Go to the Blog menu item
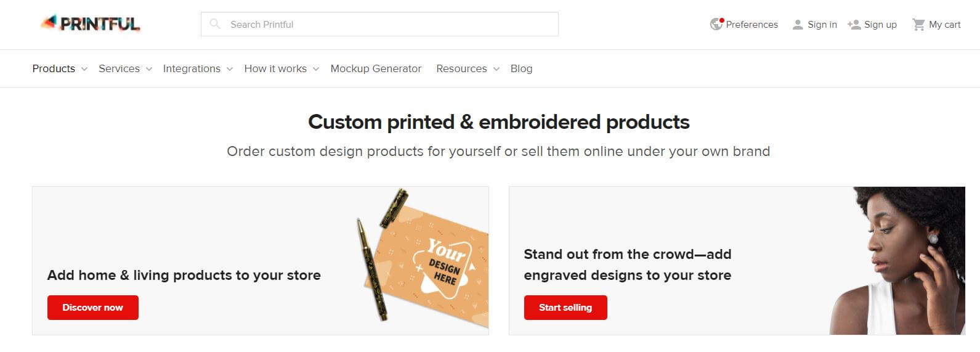The image size is (980, 352). pos(521,68)
